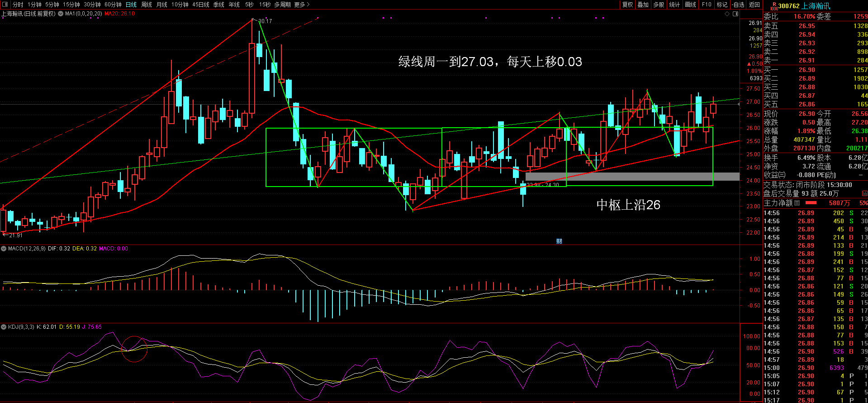Select the 60分钟 period
The height and width of the screenshot is (403, 868).
click(x=113, y=5)
